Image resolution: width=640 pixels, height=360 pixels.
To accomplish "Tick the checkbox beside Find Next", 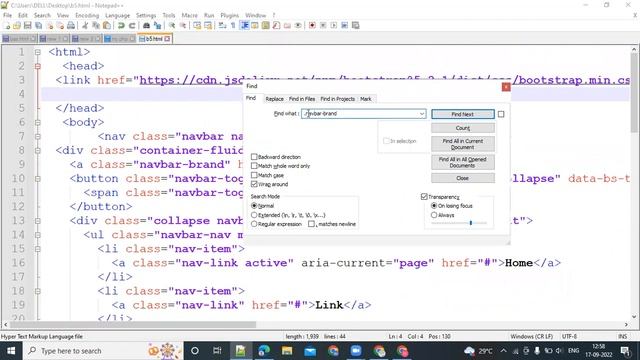I will 501,114.
